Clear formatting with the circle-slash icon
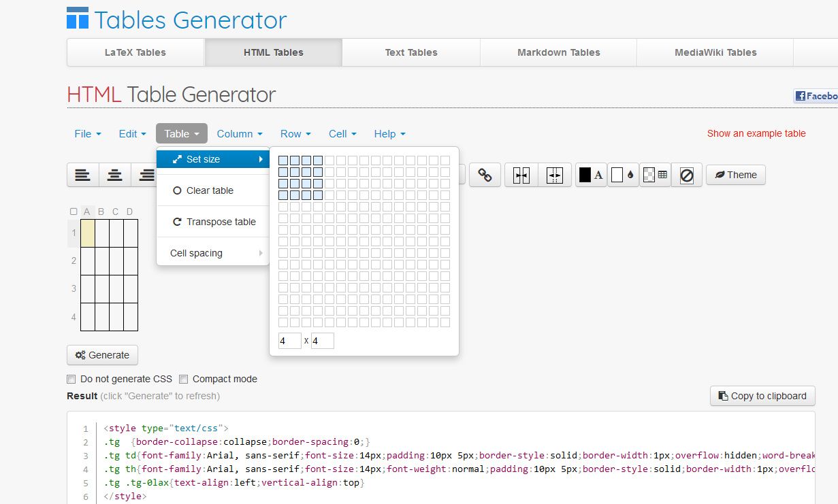Screen dimensions: 838x504 tap(687, 175)
